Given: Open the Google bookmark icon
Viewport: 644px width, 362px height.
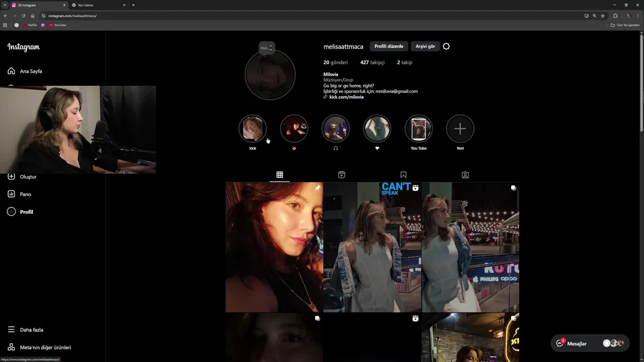Looking at the screenshot, I should (17, 25).
